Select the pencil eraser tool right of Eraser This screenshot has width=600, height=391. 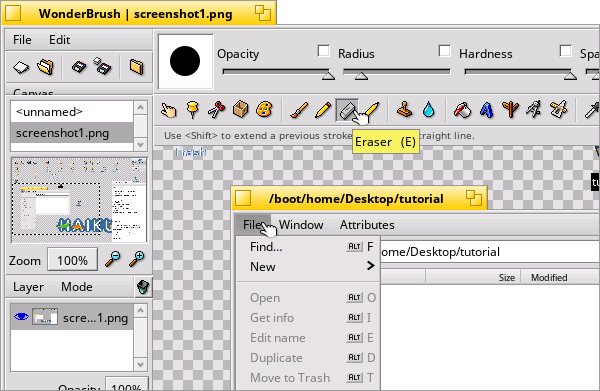[372, 110]
